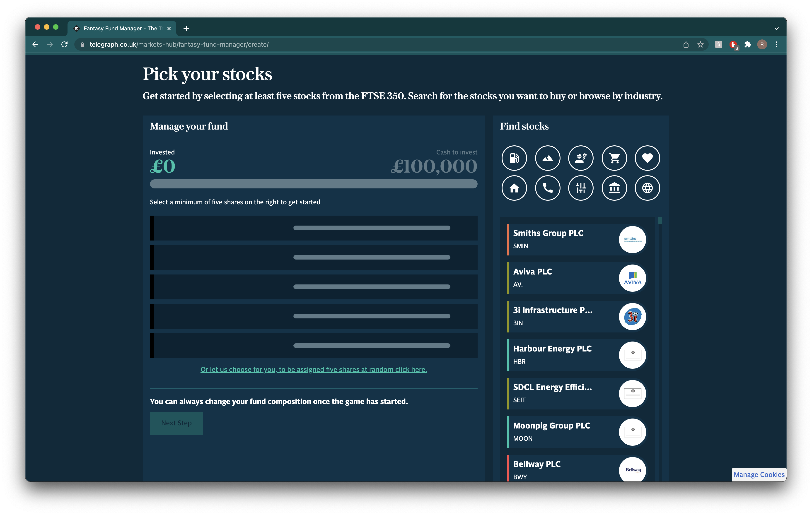Open the grey extension icon in the toolbar
This screenshot has height=515, width=812.
(719, 44)
